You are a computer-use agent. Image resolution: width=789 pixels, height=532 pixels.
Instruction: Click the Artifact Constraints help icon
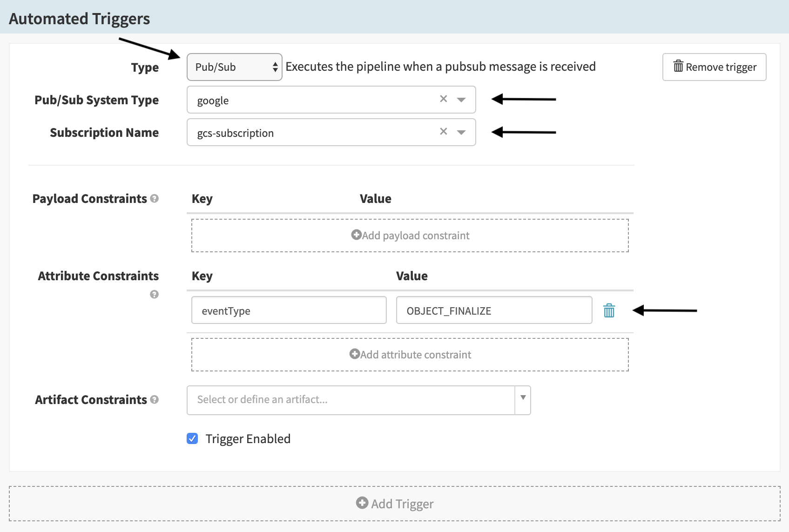pyautogui.click(x=155, y=400)
